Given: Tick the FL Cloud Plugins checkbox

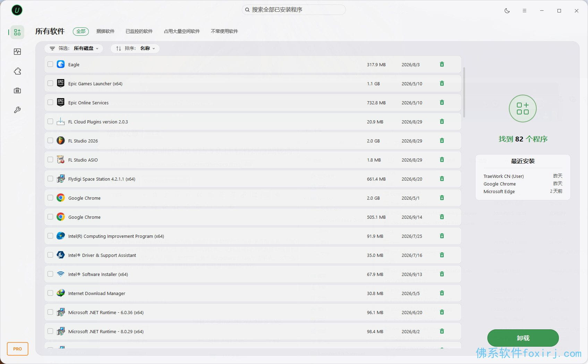Looking at the screenshot, I should point(50,121).
